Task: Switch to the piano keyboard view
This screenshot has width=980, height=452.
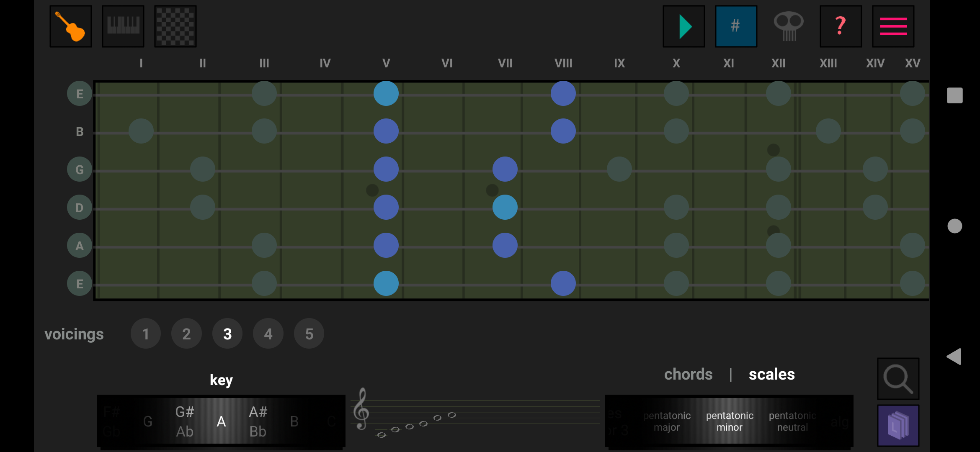Action: pos(123,26)
